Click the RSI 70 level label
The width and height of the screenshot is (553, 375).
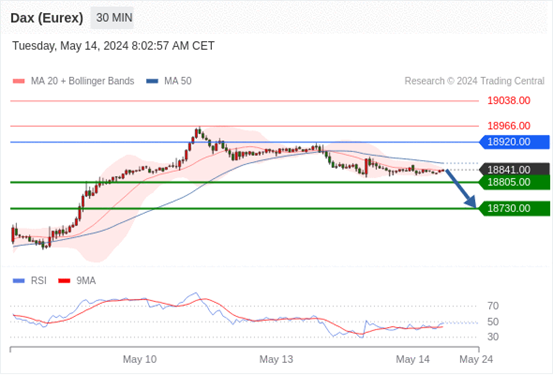493,306
